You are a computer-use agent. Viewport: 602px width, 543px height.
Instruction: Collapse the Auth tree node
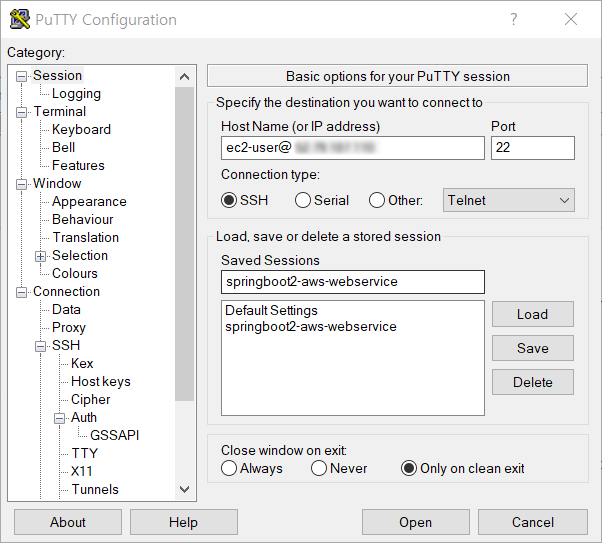tap(59, 418)
